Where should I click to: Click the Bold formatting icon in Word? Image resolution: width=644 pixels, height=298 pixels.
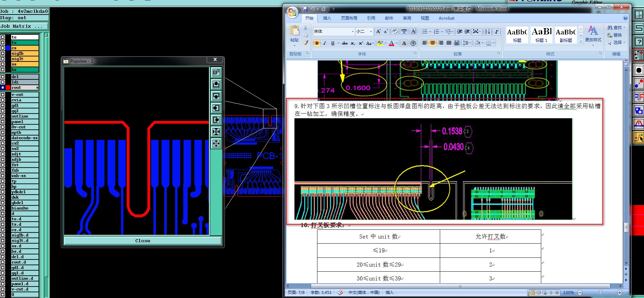coord(317,43)
